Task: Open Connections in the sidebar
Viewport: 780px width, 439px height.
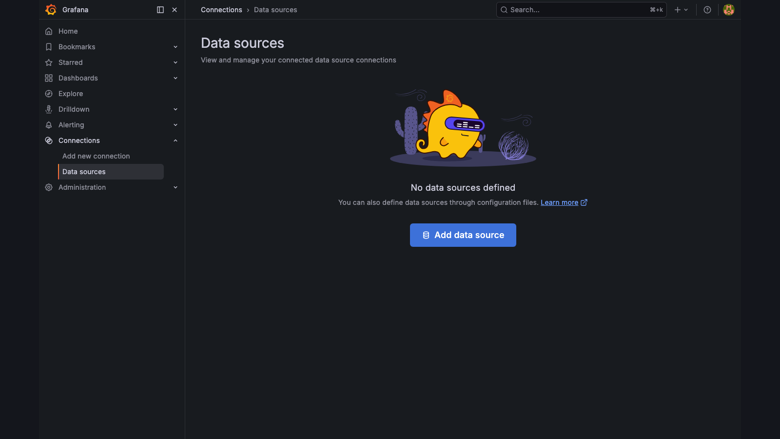Action: [x=79, y=140]
